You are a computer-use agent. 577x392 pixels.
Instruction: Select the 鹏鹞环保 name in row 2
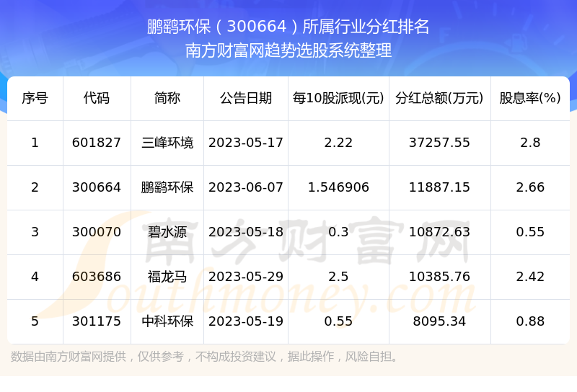(x=167, y=187)
